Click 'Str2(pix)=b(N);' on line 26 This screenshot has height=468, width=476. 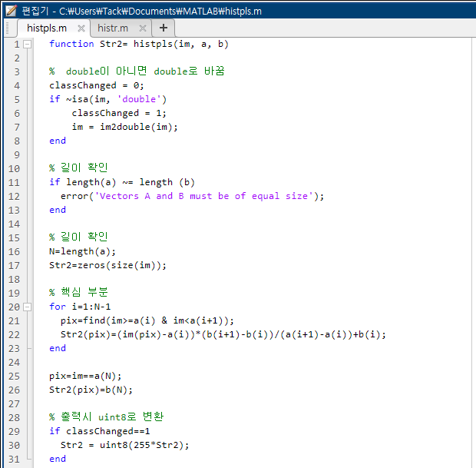pyautogui.click(x=91, y=390)
